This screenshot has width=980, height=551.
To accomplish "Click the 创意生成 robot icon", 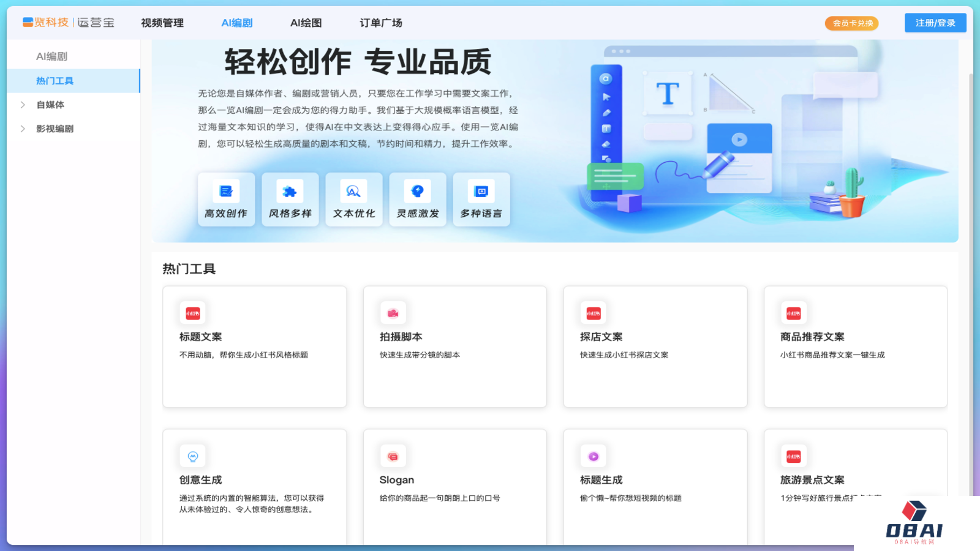I will click(192, 455).
